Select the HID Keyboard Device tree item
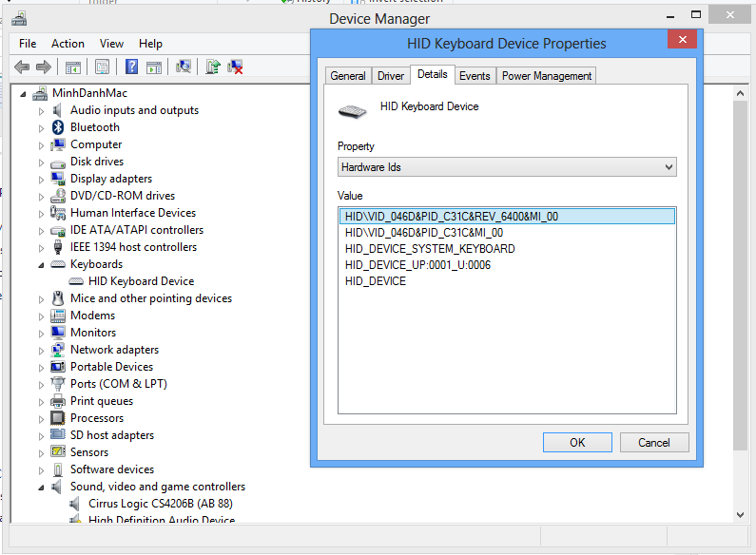This screenshot has height=555, width=756. [141, 281]
